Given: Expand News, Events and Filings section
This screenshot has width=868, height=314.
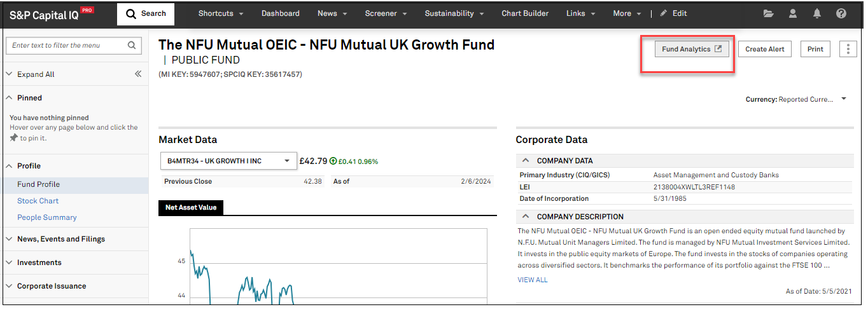Looking at the screenshot, I should 60,239.
